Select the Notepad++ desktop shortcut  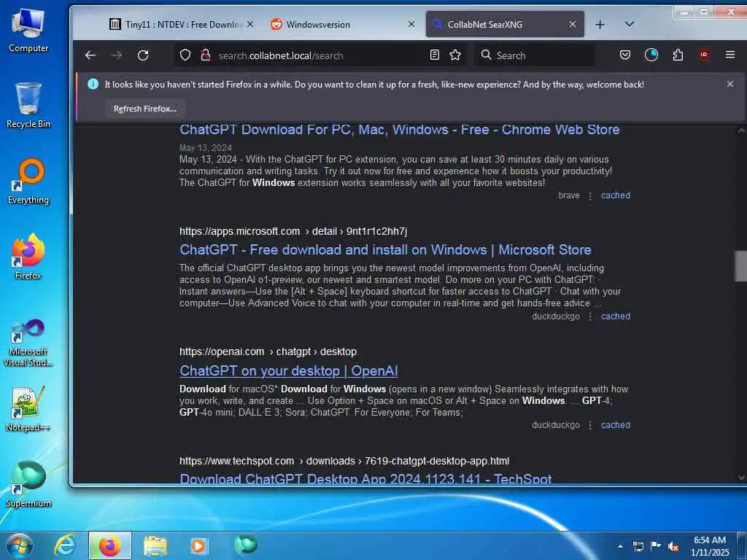click(28, 408)
